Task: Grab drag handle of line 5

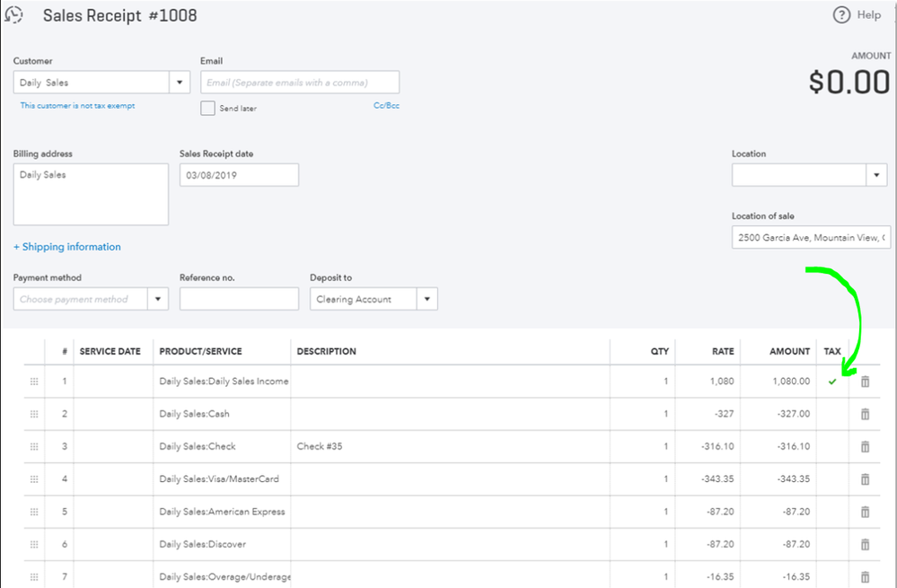Action: [x=34, y=512]
